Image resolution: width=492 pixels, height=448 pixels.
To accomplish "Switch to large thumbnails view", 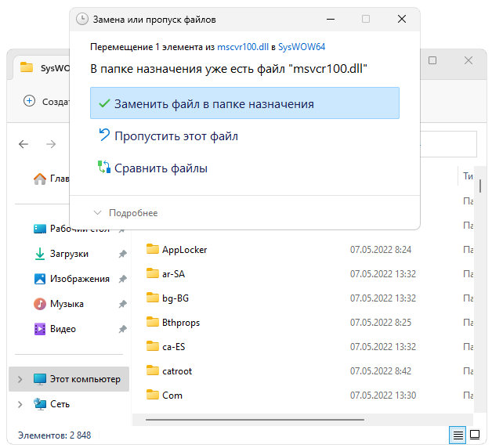I will [x=475, y=435].
